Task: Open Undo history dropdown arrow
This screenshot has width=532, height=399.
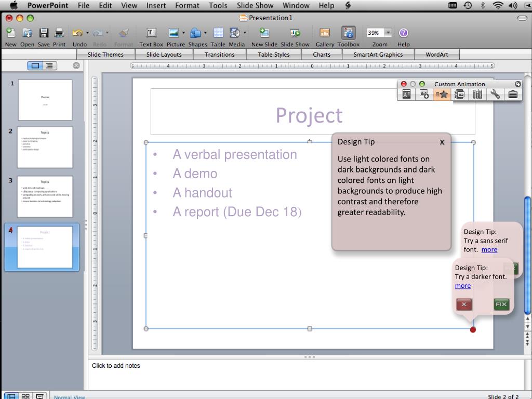Action: 87,33
